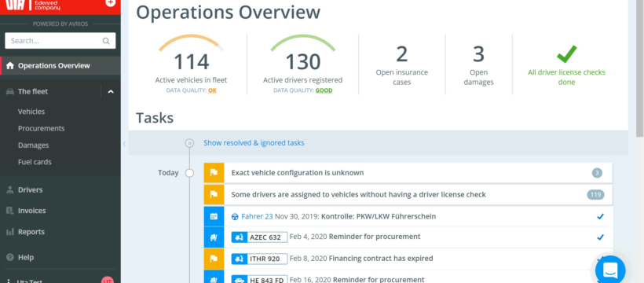Mark Fahrer 23 Führerschein task as done
The width and height of the screenshot is (644, 283).
[601, 216]
